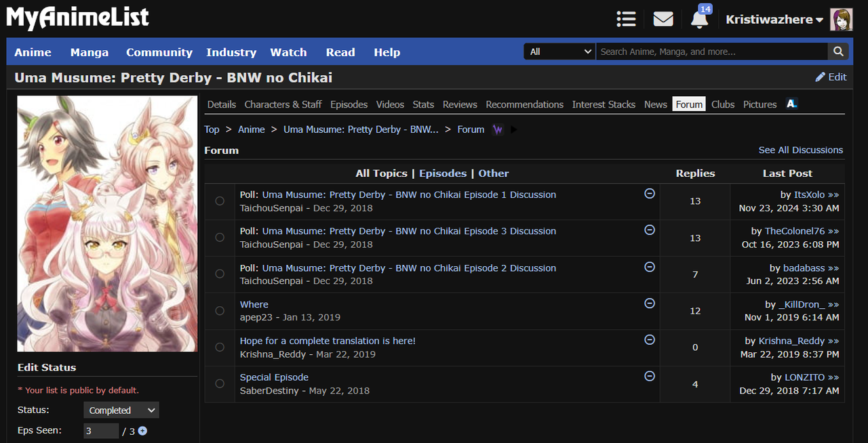Screen dimensions: 868x443
Task: Click ignore icon on Episode 2 Discussion topic
Action: 650,267
